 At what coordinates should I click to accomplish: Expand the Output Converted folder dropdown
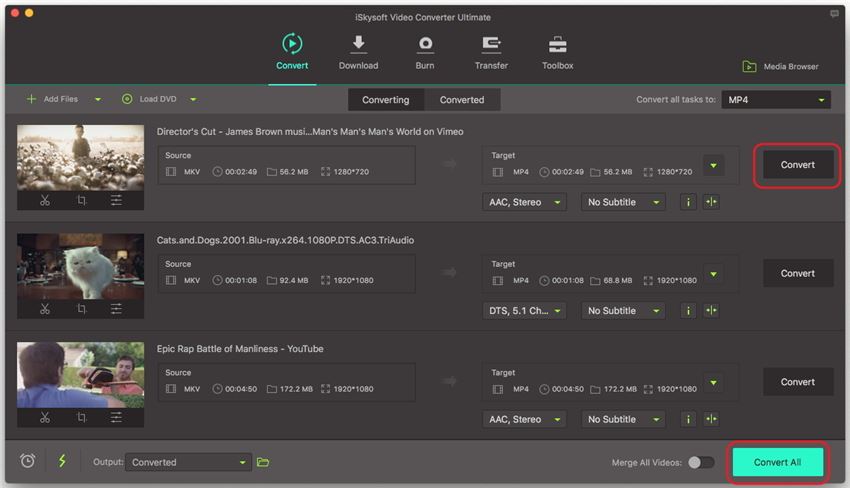(x=187, y=462)
